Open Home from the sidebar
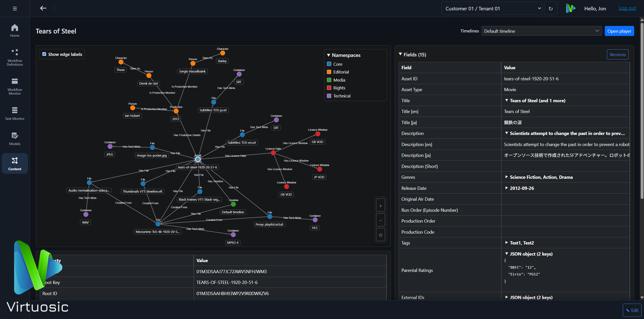644x319 pixels. pyautogui.click(x=15, y=30)
